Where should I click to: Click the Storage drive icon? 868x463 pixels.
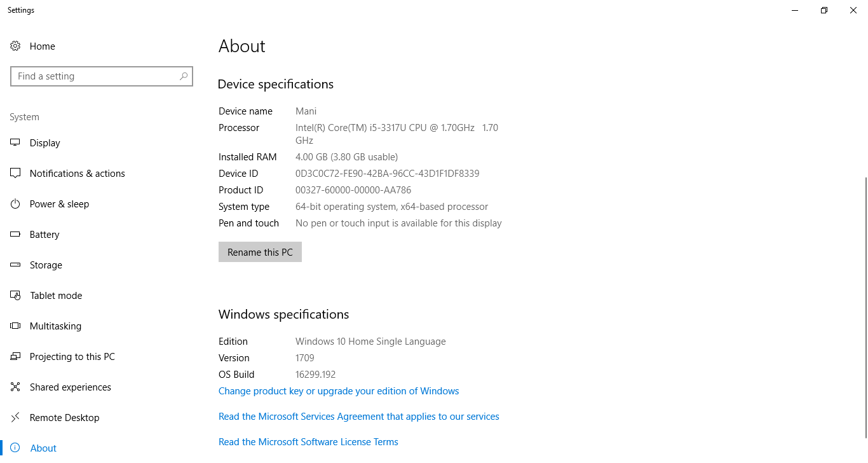coord(15,265)
